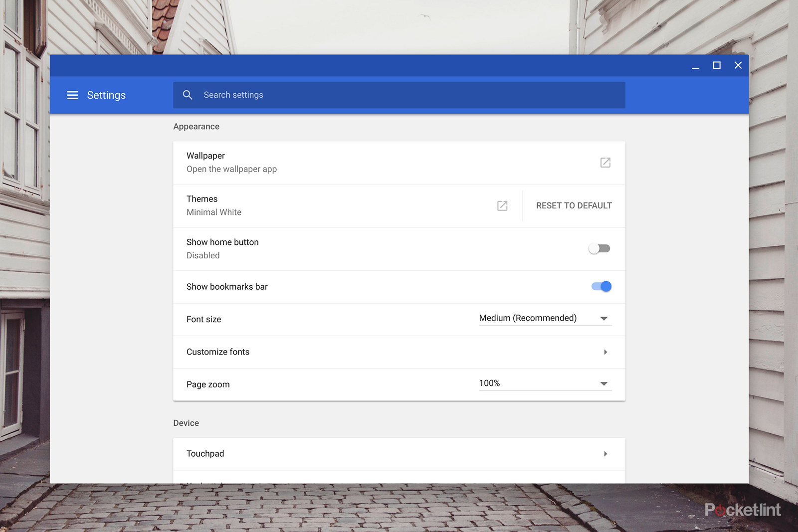The height and width of the screenshot is (532, 798).
Task: Open the Themes web store link icon
Action: [x=502, y=205]
